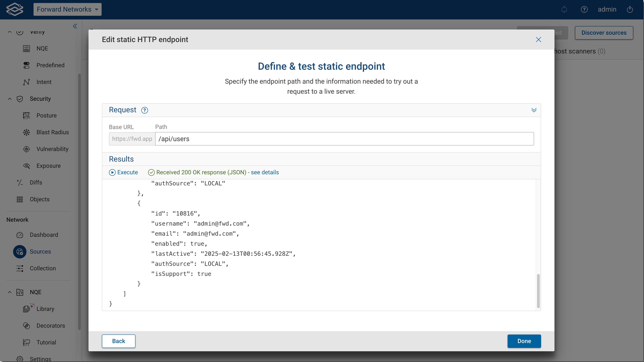Image resolution: width=644 pixels, height=362 pixels.
Task: Select the NQE verification icon in sidebar
Action: coord(26,48)
